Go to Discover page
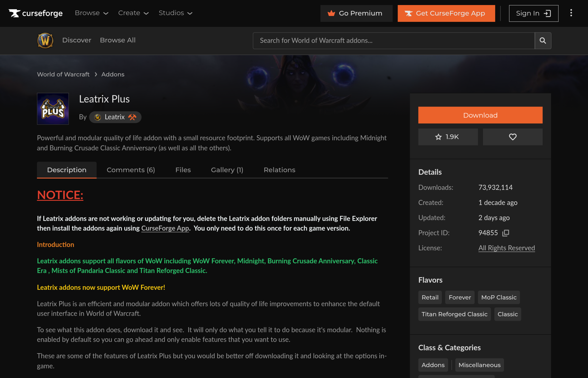The width and height of the screenshot is (588, 378). tap(77, 40)
